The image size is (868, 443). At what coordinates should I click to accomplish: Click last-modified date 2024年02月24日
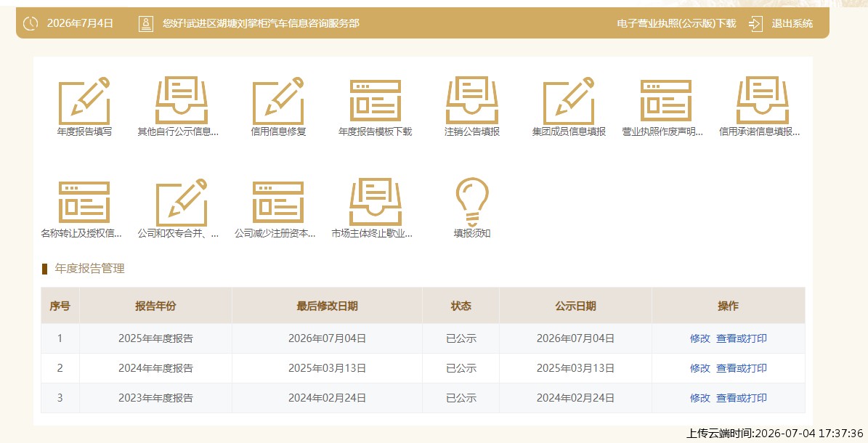tap(327, 398)
